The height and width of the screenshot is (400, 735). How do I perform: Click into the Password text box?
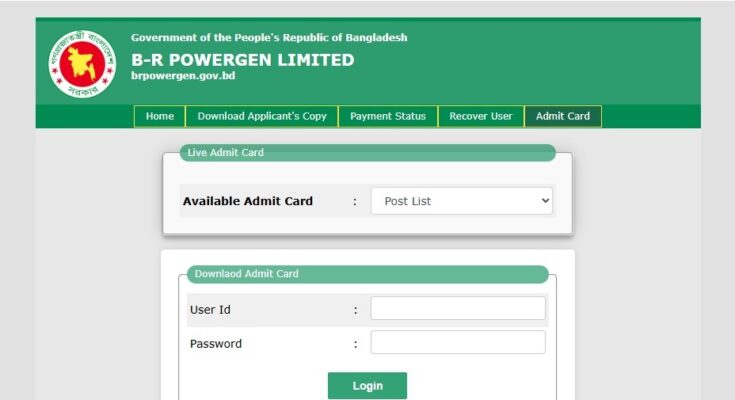(x=458, y=343)
